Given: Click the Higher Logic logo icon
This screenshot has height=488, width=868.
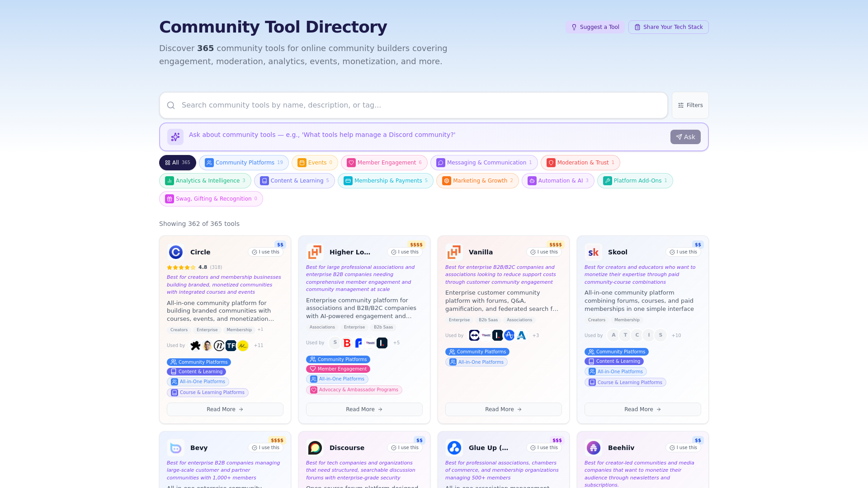Looking at the screenshot, I should coord(315,252).
